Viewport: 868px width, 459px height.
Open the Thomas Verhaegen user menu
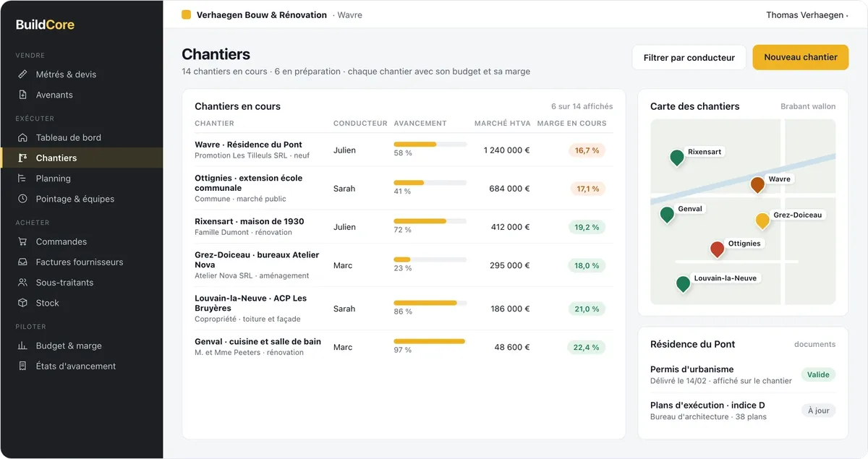[807, 15]
